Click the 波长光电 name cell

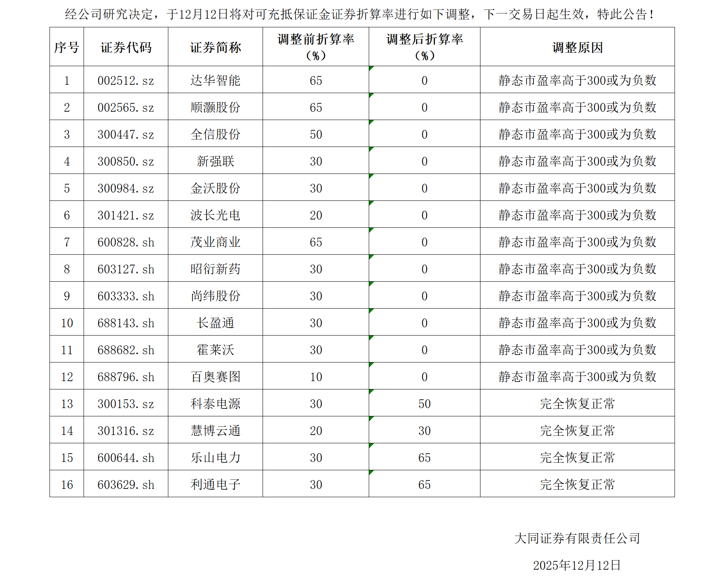[215, 215]
